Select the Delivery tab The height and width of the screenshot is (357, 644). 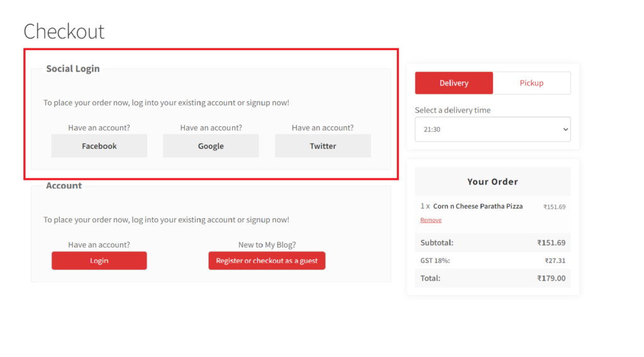coord(454,83)
